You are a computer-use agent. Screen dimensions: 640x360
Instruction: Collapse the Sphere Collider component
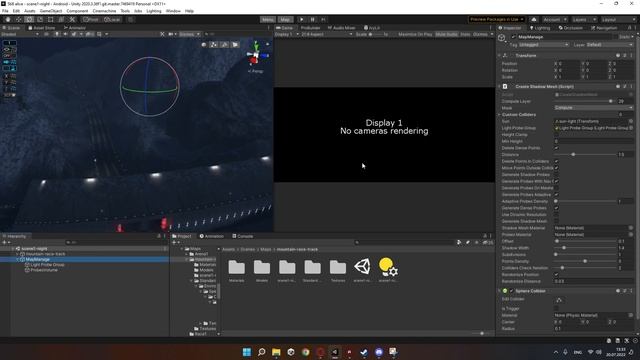pos(499,291)
